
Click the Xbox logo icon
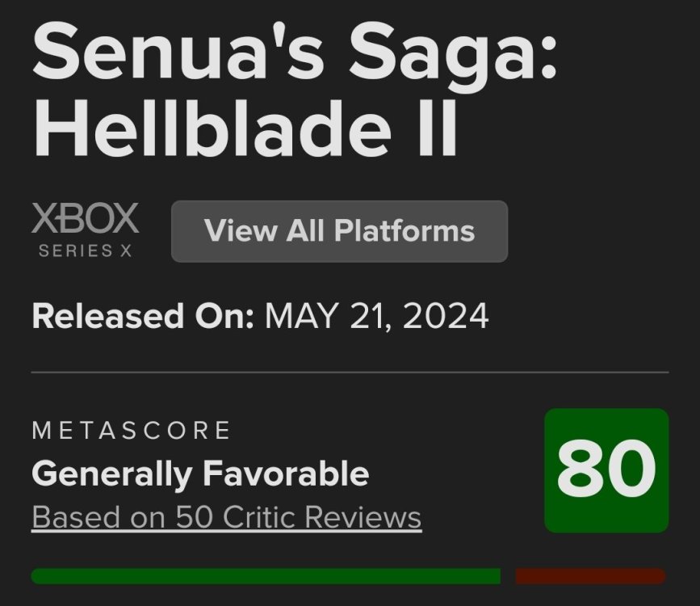pyautogui.click(x=85, y=219)
